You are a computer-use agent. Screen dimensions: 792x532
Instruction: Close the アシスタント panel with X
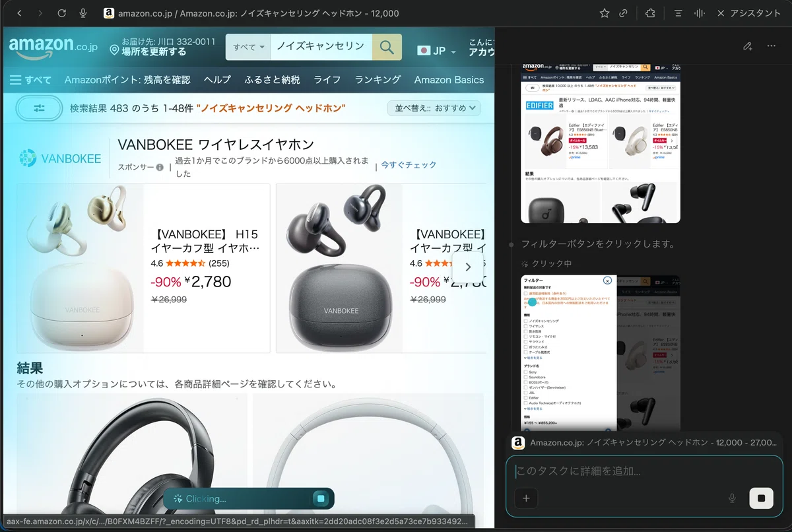[x=721, y=13]
